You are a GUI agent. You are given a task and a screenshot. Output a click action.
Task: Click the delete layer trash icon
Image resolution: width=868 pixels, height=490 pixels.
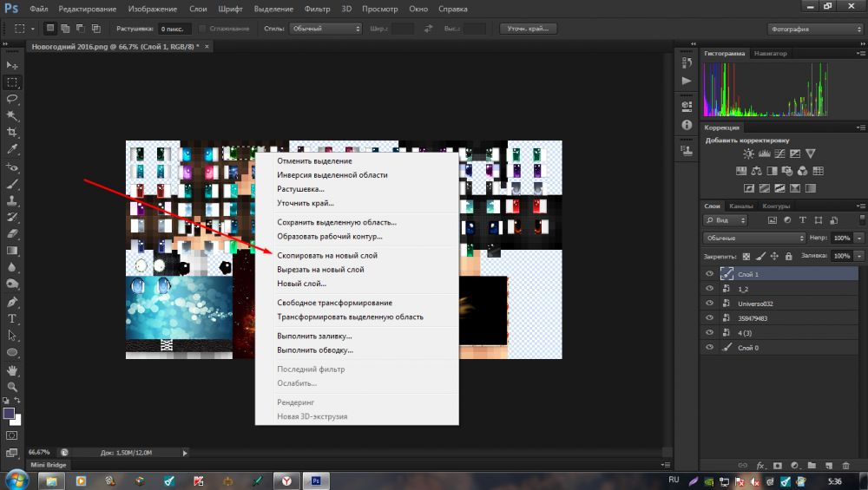[x=845, y=465]
